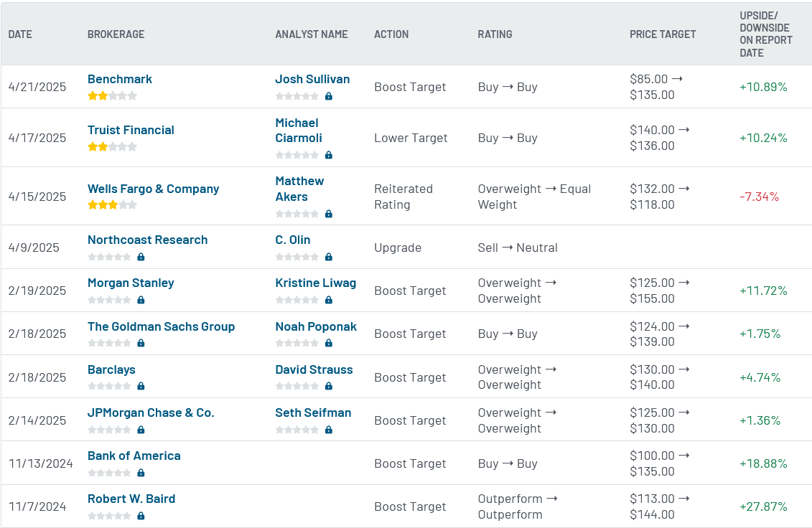Viewport: 812px width, 528px height.
Task: Select the +27.87% upside value
Action: point(763,506)
